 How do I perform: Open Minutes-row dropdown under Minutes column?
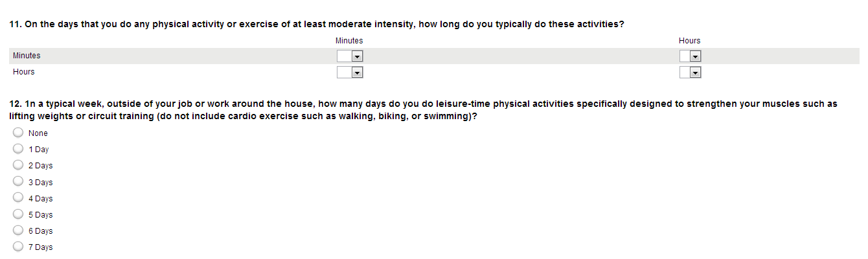coord(350,56)
